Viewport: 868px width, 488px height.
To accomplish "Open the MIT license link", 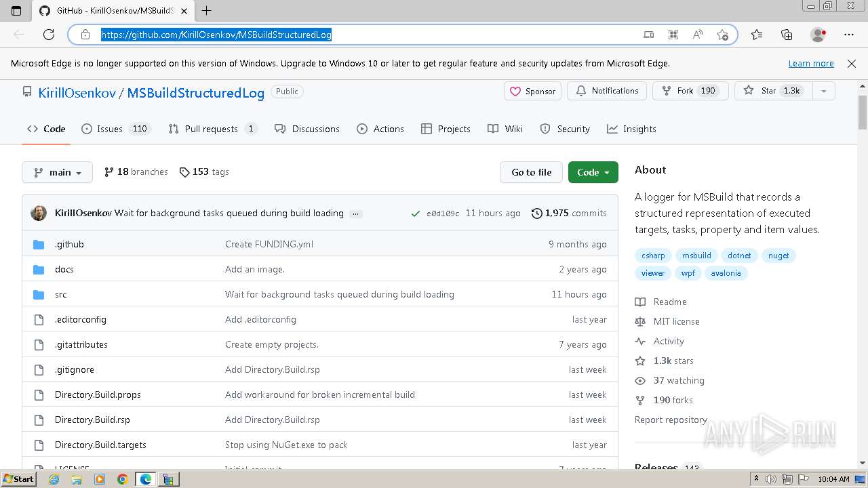I will [x=667, y=321].
